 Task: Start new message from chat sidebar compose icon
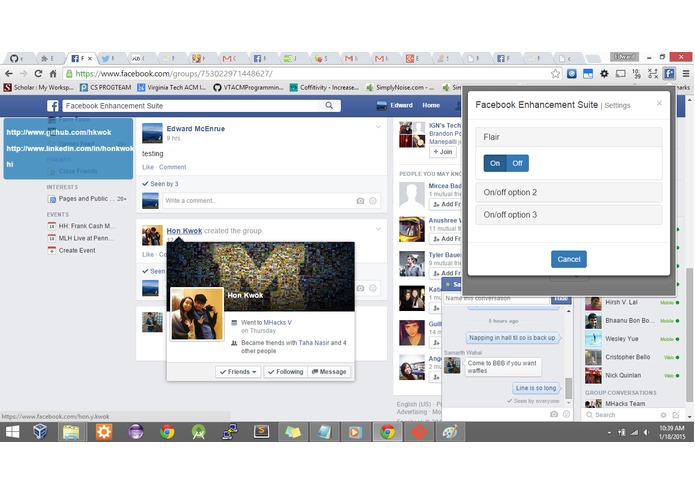(x=675, y=415)
